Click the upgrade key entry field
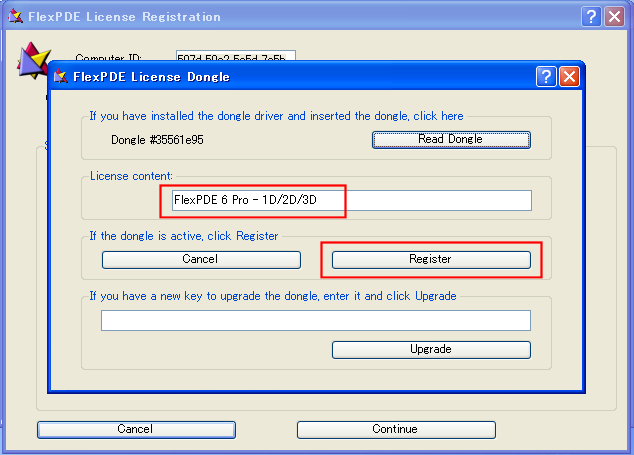Image resolution: width=634 pixels, height=455 pixels. (x=315, y=320)
